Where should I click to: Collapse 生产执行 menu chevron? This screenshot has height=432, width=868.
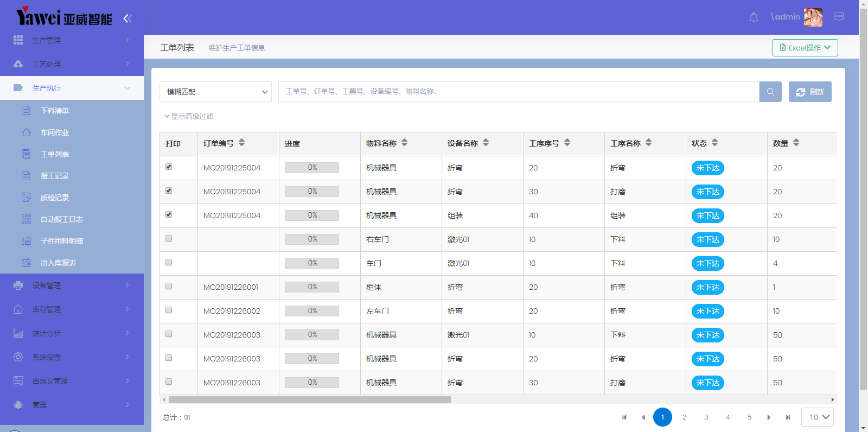pos(127,88)
